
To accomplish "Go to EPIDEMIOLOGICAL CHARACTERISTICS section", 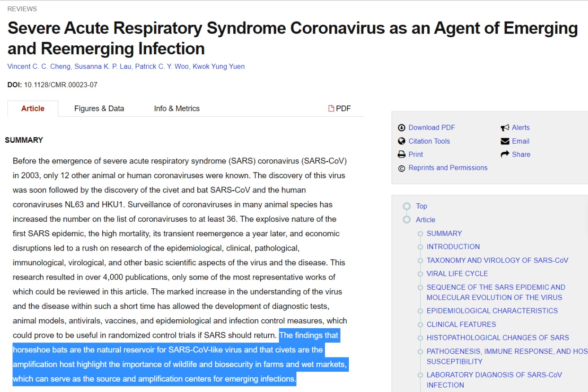I will [x=492, y=311].
